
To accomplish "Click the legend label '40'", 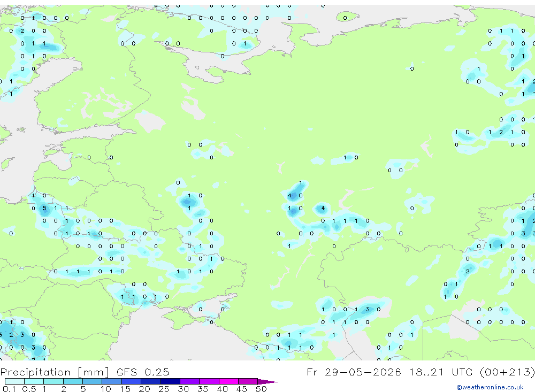I will 222,389.
